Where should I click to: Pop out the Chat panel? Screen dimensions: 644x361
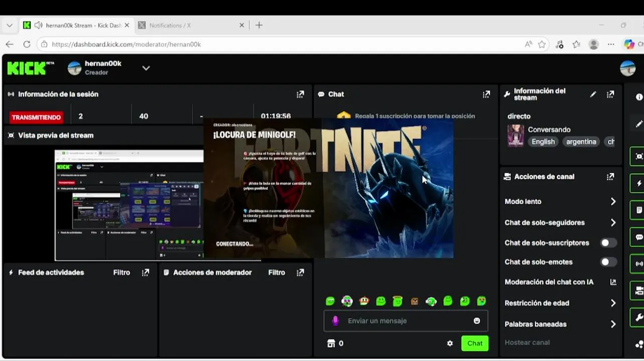click(486, 94)
